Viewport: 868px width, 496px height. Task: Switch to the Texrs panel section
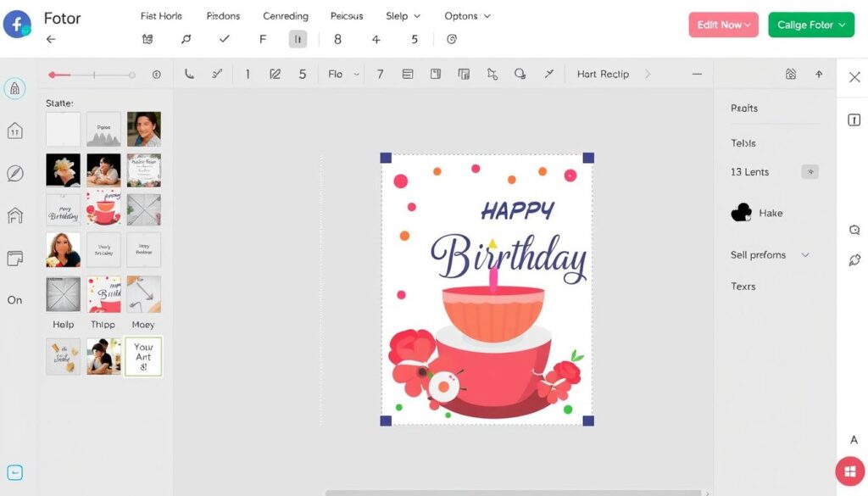click(743, 286)
